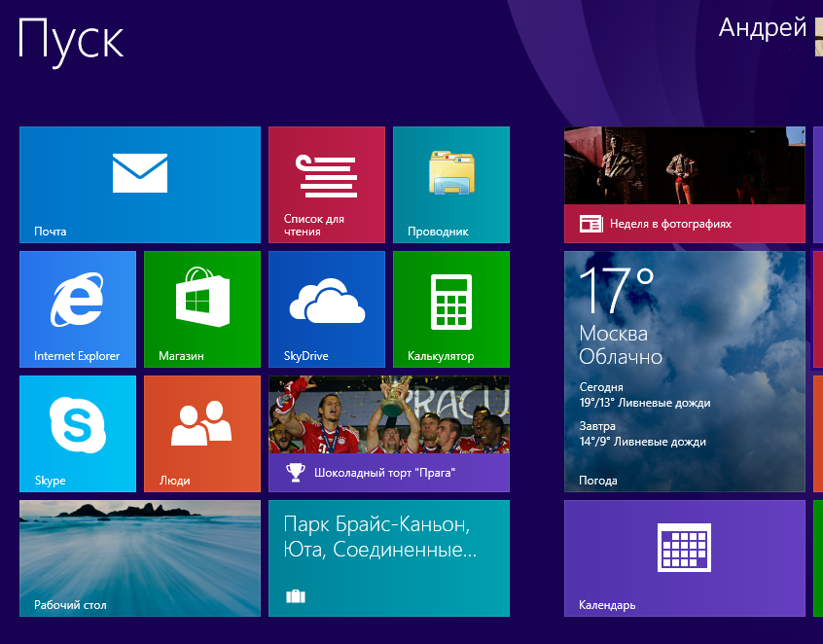Click the Сегодня label on Weather tile
The width and height of the screenshot is (823, 644).
(601, 387)
